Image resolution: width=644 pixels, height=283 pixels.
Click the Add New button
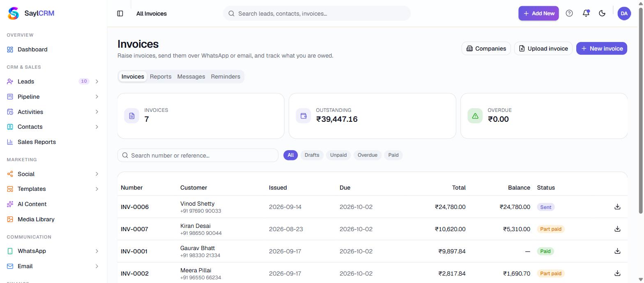pos(538,13)
